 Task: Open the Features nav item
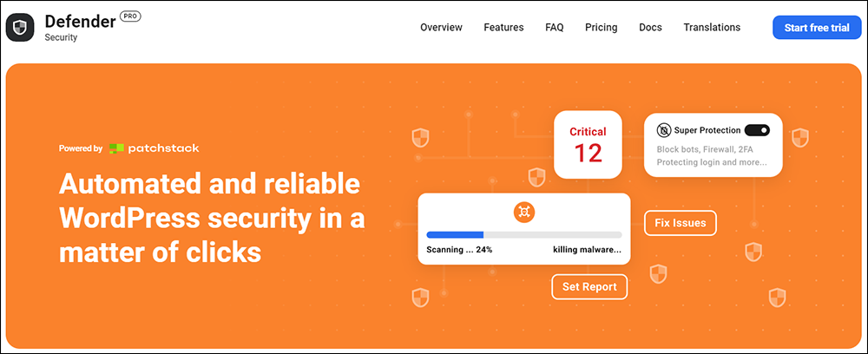[503, 27]
